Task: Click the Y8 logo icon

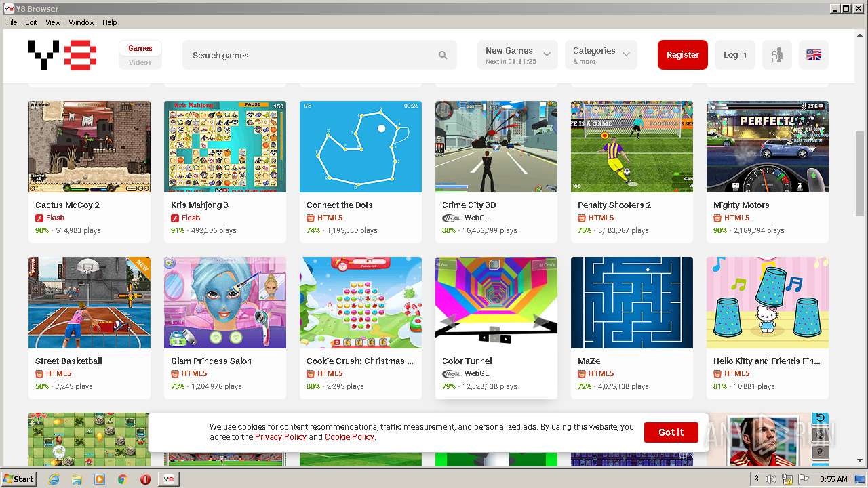Action: (62, 55)
